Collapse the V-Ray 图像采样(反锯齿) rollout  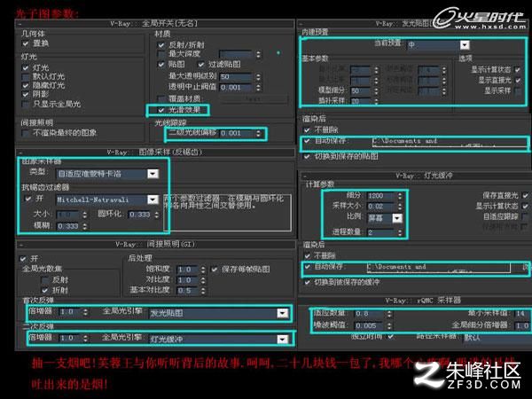(x=155, y=152)
